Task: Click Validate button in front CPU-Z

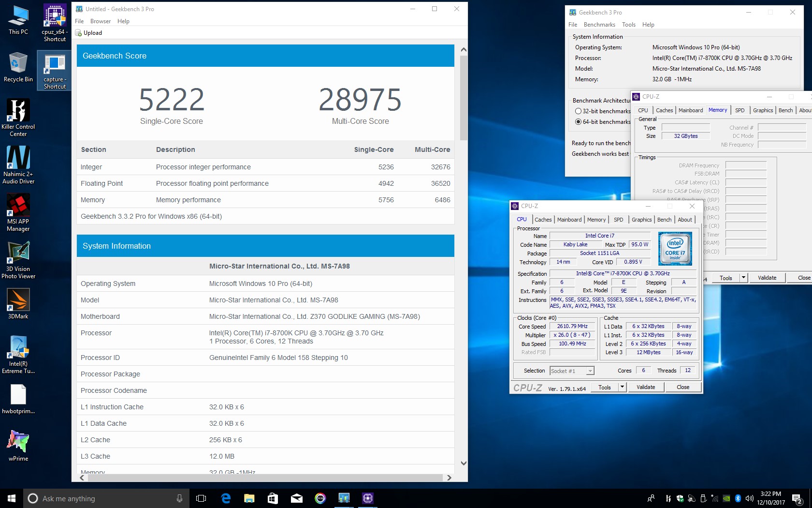Action: coord(646,387)
